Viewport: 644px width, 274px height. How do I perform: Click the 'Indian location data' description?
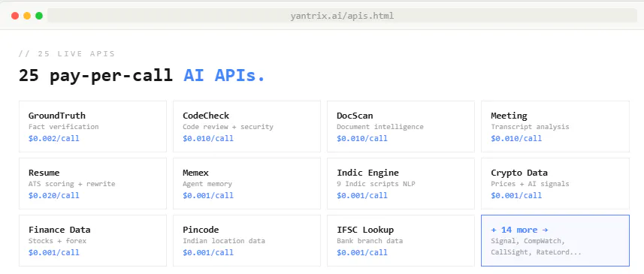point(224,241)
